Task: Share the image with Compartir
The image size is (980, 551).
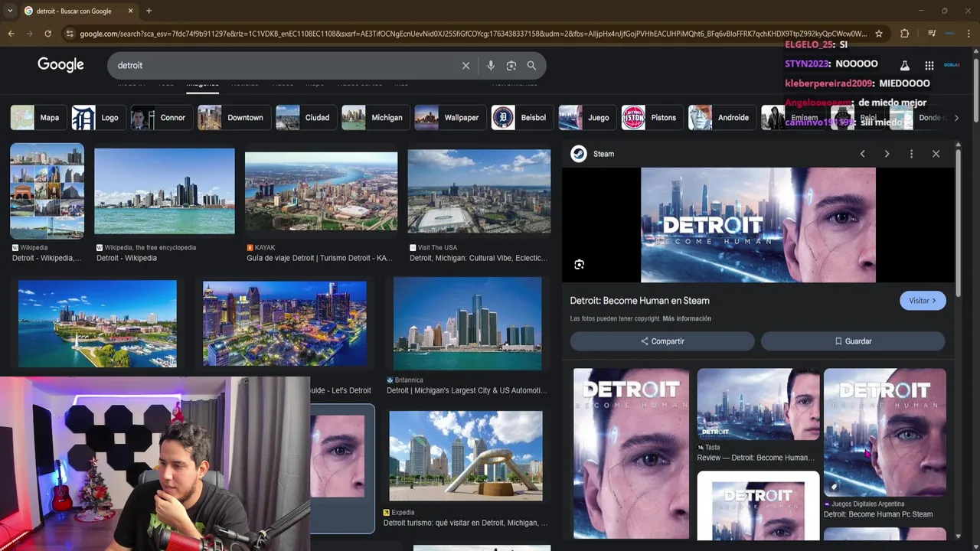Action: pos(662,341)
